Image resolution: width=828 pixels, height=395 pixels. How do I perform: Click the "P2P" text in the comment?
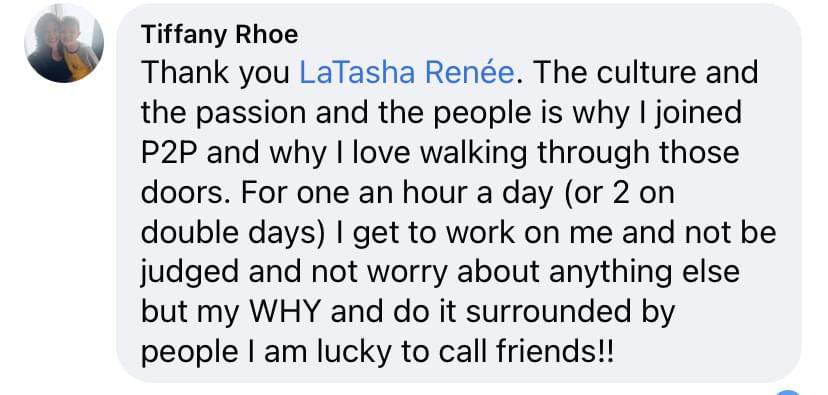171,153
